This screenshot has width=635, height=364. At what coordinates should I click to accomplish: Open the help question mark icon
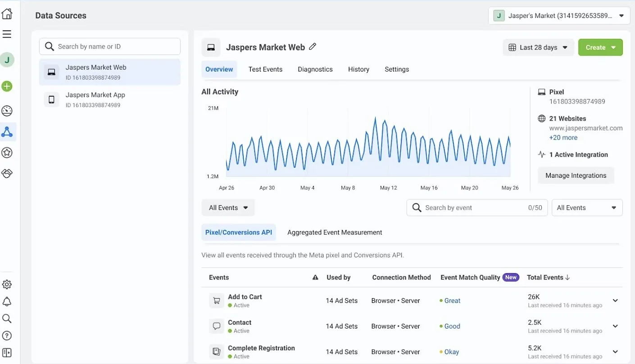[x=7, y=336]
